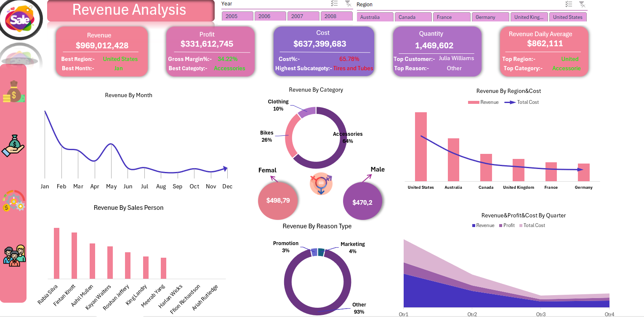Click the gears and dollar coin sidebar icon
The width and height of the screenshot is (644, 317).
[13, 201]
